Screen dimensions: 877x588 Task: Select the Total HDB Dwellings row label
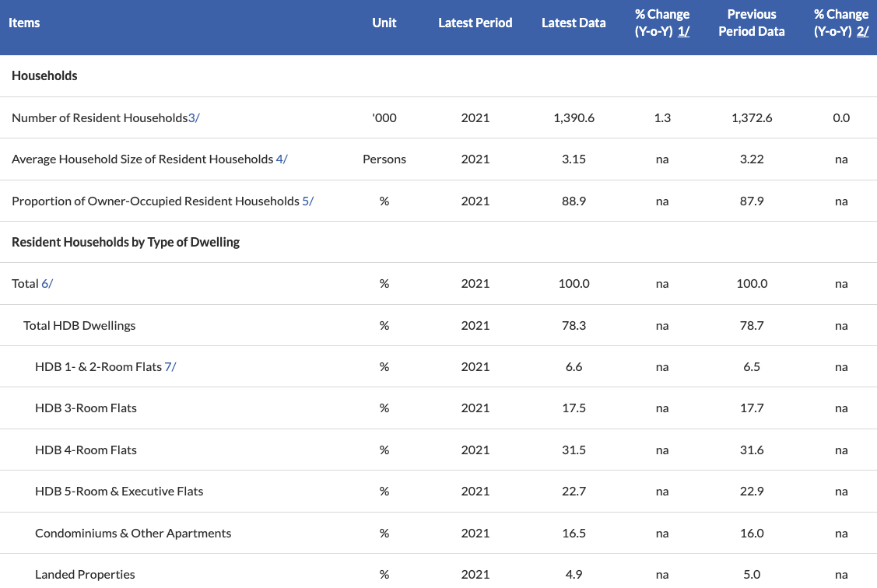[79, 326]
